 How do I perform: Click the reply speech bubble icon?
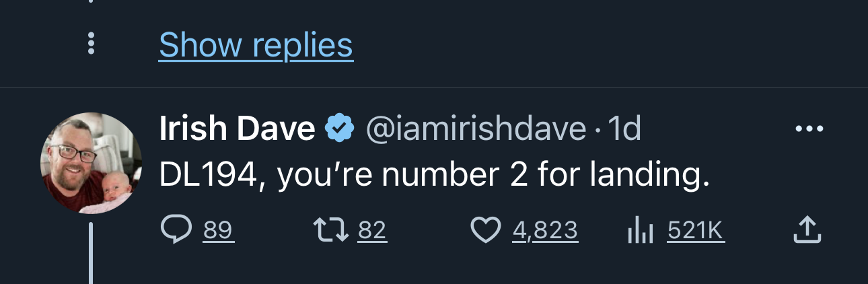pos(176,231)
